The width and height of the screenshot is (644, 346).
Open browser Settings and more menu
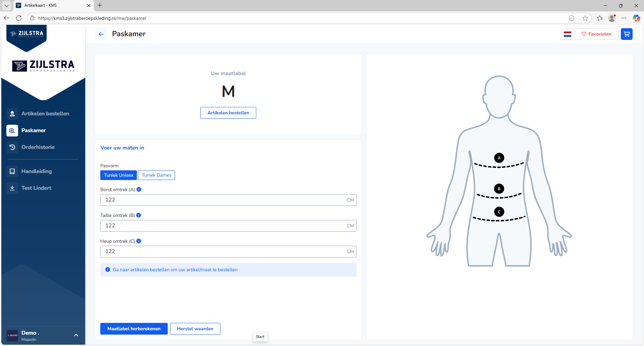pos(624,18)
